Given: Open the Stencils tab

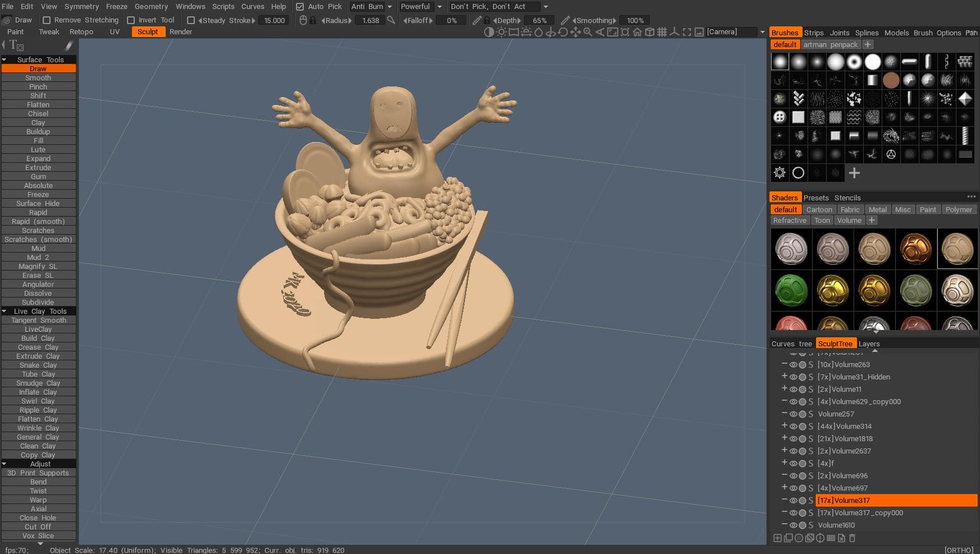Looking at the screenshot, I should [847, 198].
